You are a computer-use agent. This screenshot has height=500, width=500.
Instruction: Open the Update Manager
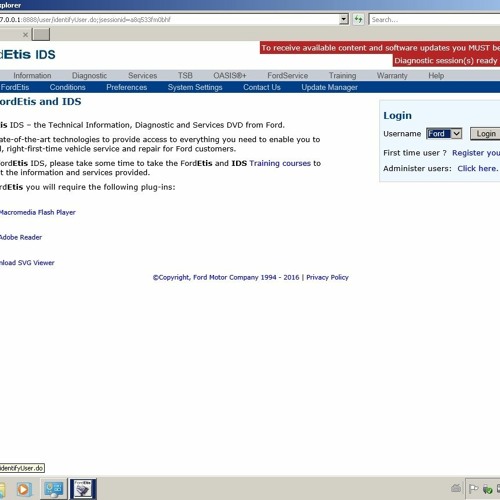click(329, 87)
